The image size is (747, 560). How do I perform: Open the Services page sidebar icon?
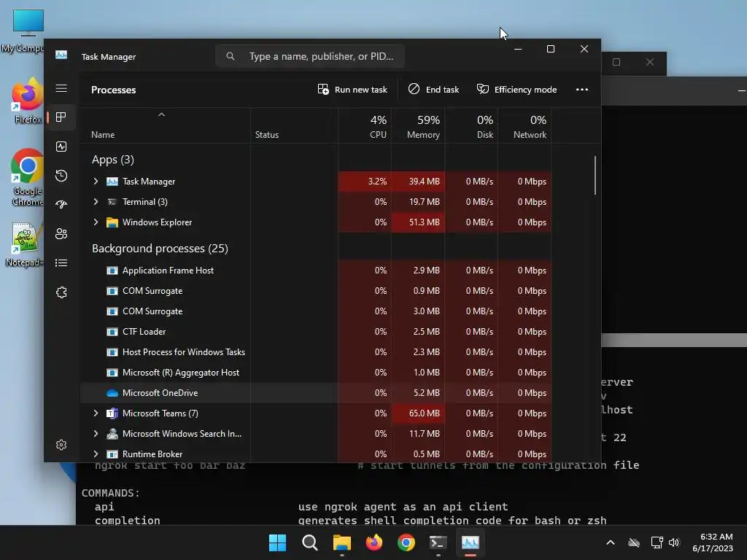61,292
